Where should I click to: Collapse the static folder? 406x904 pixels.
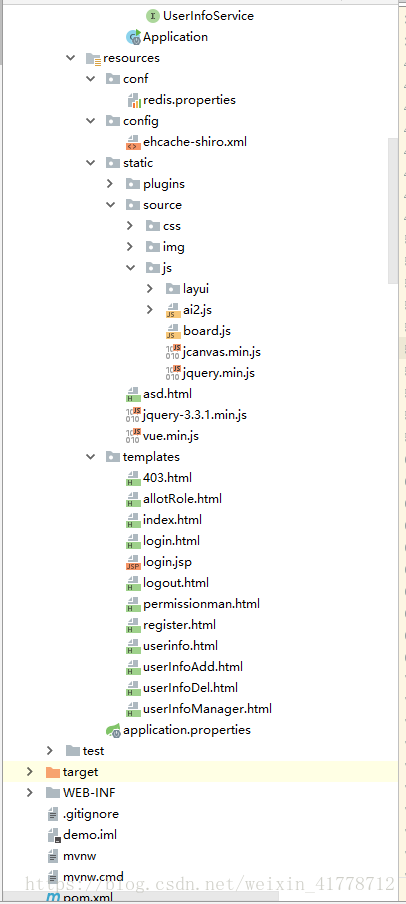click(x=91, y=163)
